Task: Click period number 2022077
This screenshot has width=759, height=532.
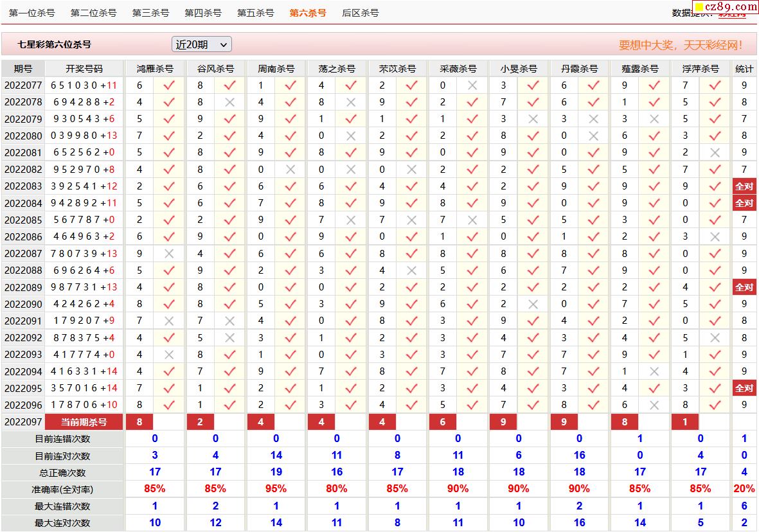Action: pos(23,85)
